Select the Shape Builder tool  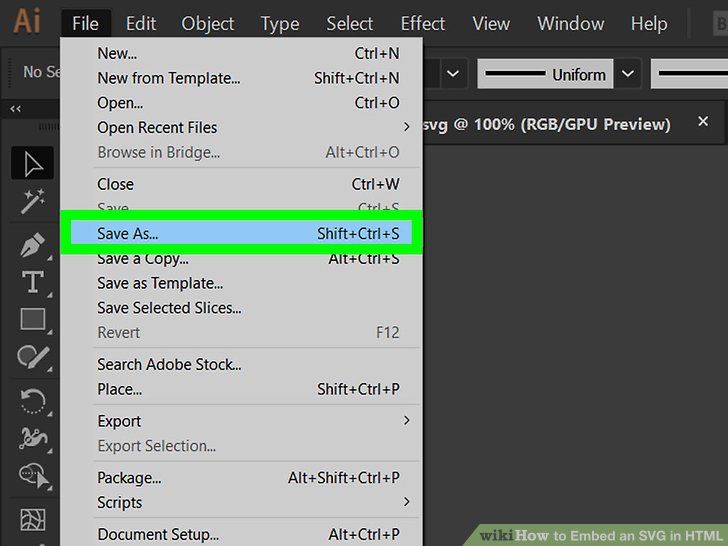32,476
